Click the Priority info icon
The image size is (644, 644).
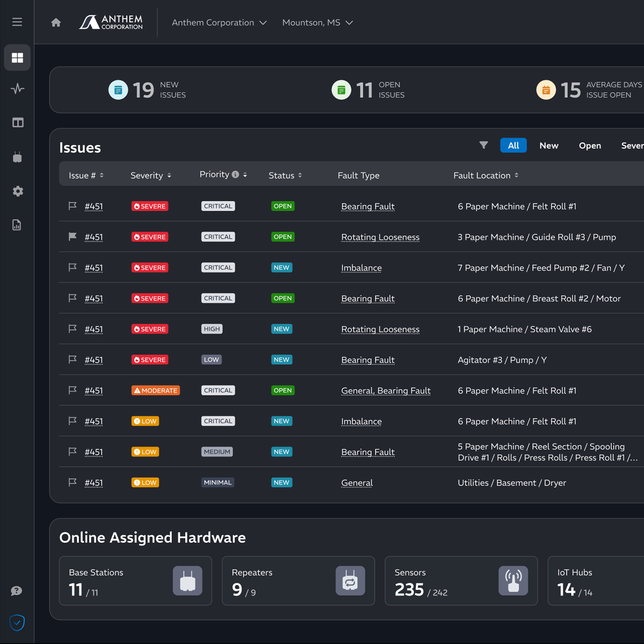[235, 175]
